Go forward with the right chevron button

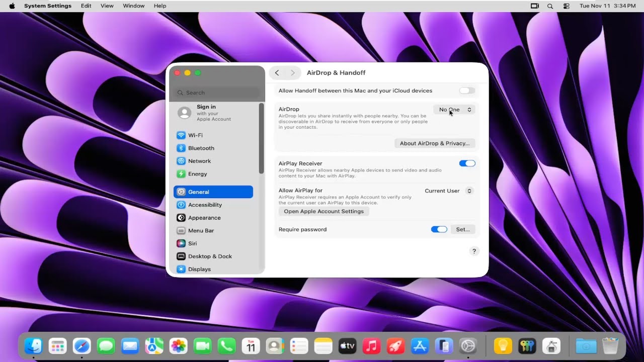292,73
